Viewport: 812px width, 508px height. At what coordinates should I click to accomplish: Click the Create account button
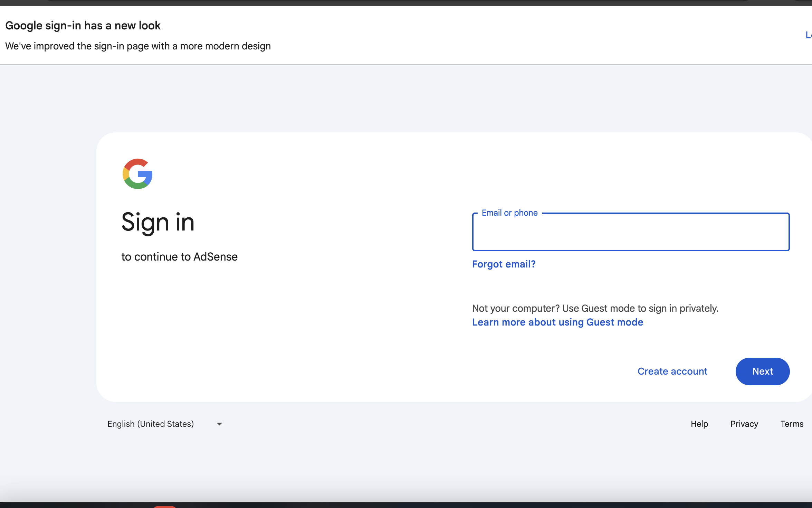coord(672,371)
